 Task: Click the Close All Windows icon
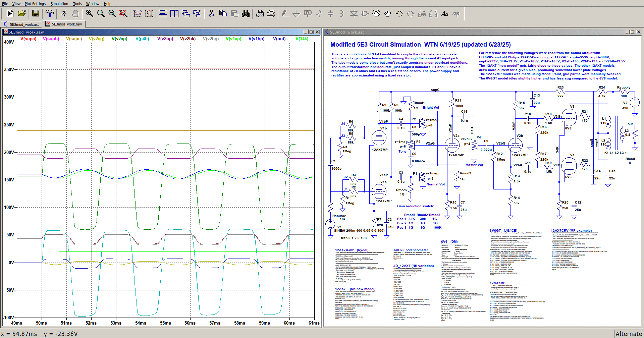click(x=197, y=13)
